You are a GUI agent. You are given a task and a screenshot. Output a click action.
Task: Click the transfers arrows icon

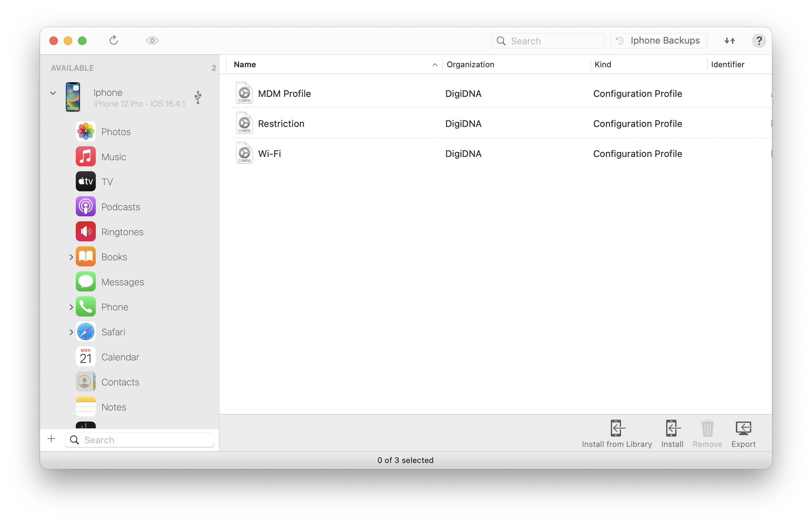730,41
